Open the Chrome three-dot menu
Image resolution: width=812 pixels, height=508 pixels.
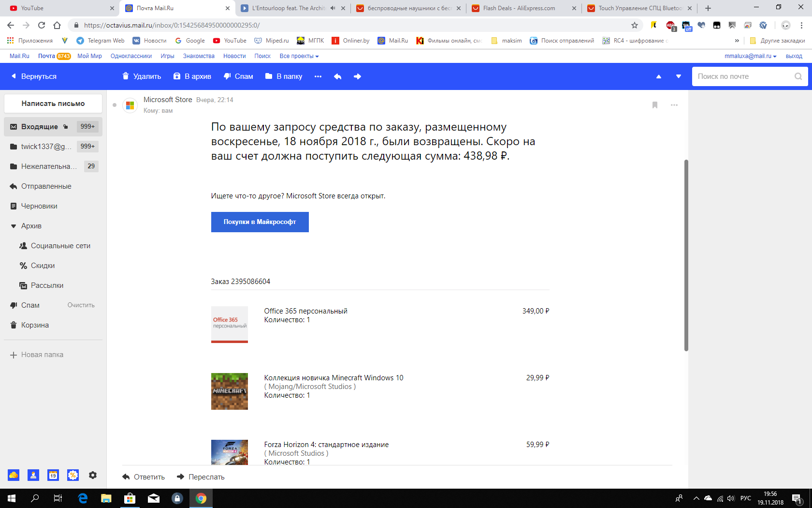tap(801, 25)
